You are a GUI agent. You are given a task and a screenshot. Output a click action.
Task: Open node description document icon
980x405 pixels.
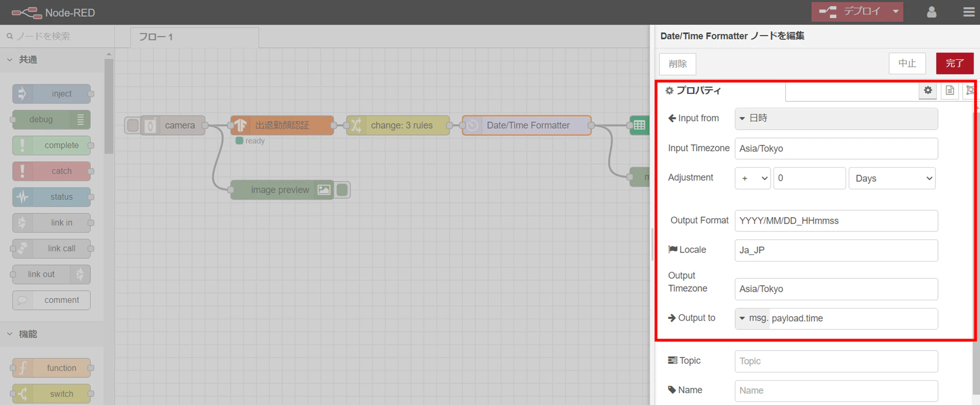[949, 90]
